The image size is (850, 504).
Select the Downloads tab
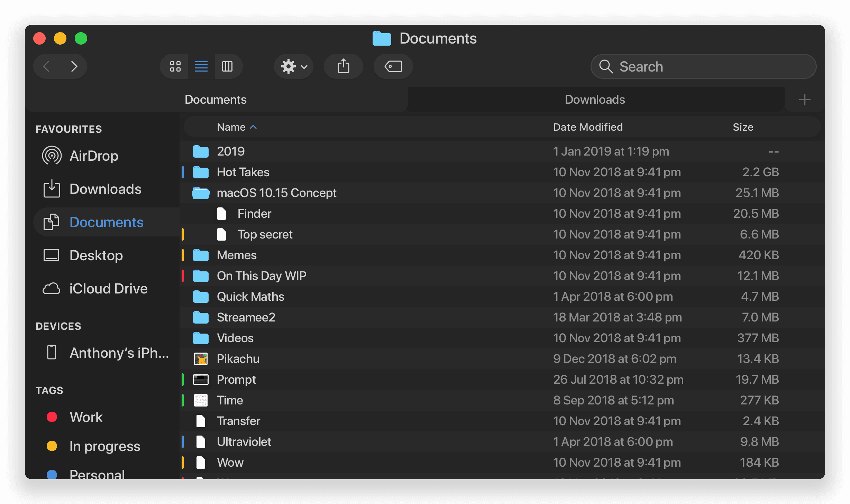594,99
